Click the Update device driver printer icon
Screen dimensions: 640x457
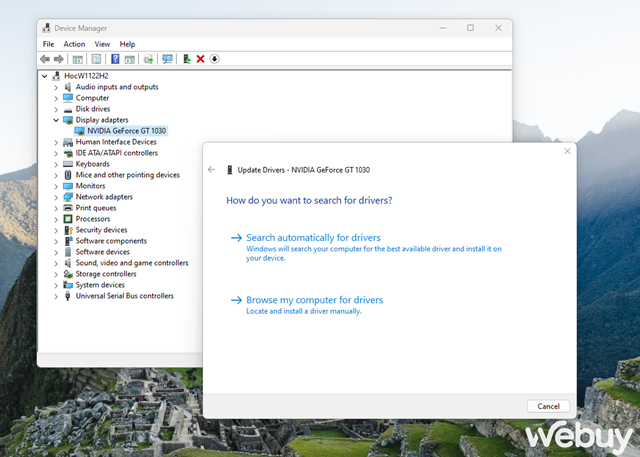(x=149, y=59)
